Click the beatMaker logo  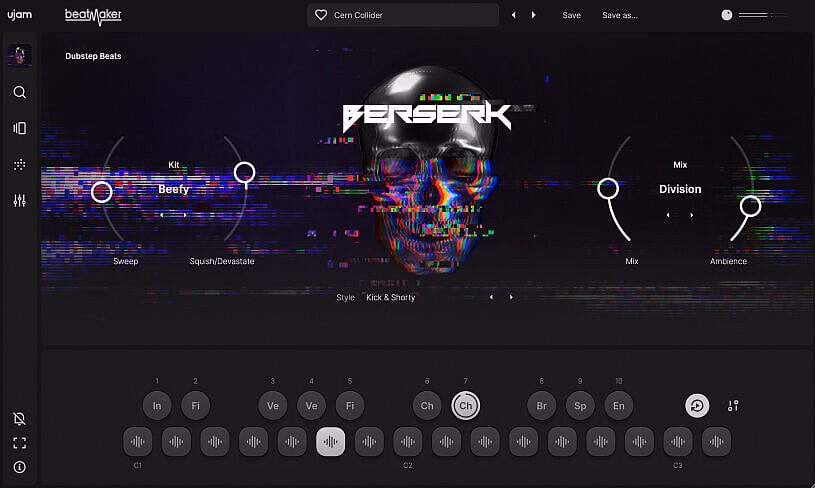(x=93, y=16)
